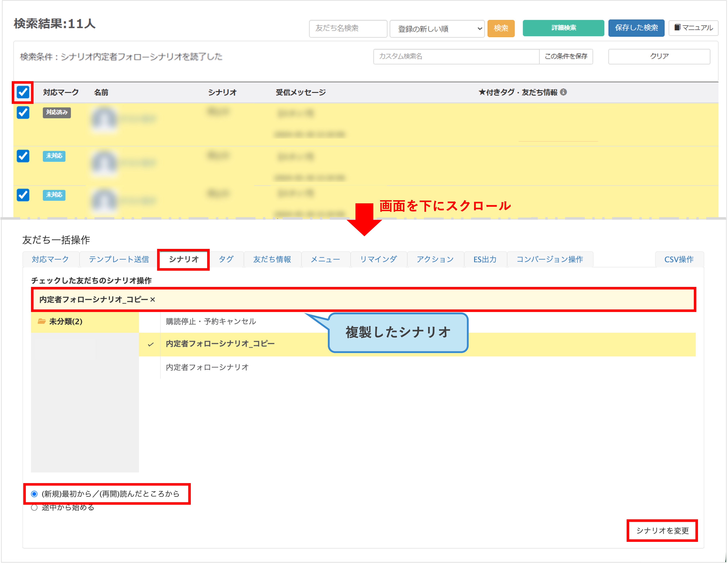This screenshot has width=728, height=563.
Task: Click the 対応済み status badge
Action: tap(57, 112)
